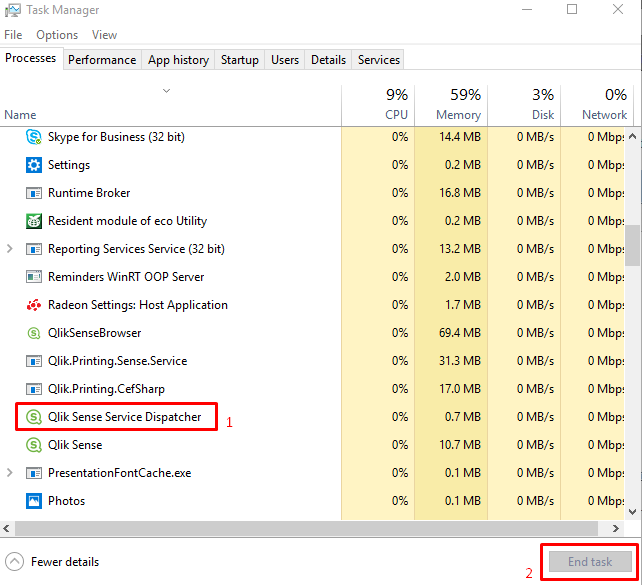Select the Qlik.Printing.CefSharp process row
The width and height of the screenshot is (642, 585).
pos(106,389)
